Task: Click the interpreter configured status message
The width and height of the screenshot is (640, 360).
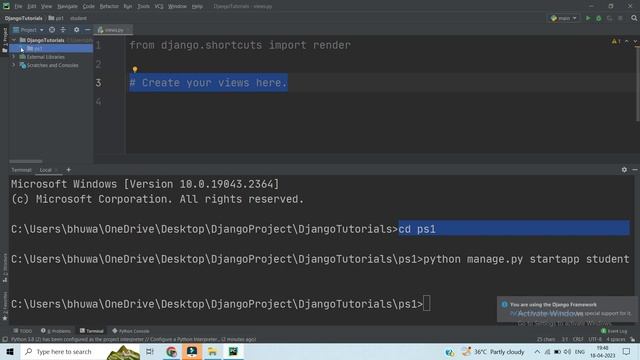Action: coord(133,340)
